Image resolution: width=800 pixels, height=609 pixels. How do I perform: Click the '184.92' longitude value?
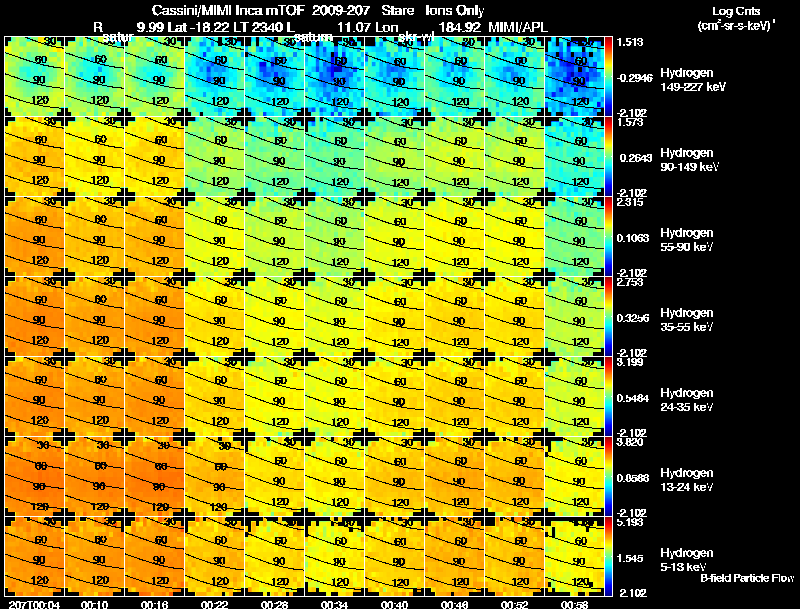(x=460, y=27)
